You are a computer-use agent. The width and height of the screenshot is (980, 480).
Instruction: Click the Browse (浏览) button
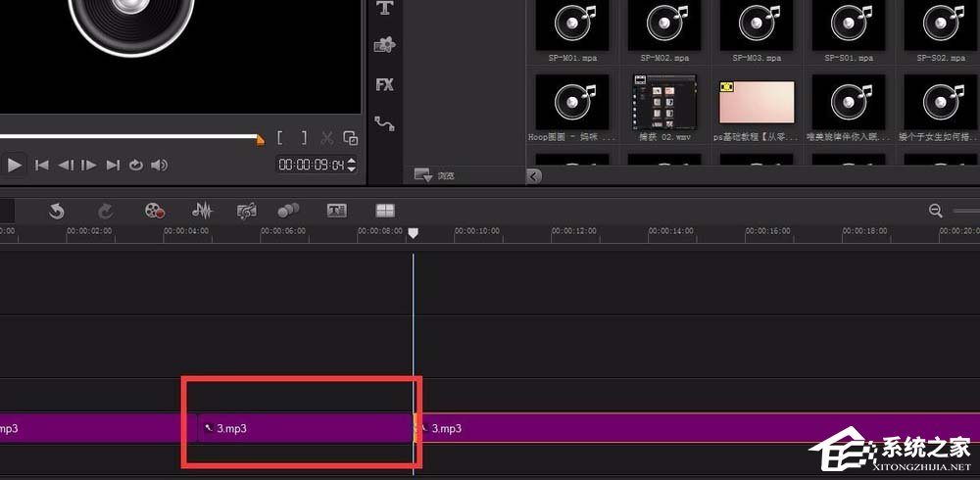(434, 175)
